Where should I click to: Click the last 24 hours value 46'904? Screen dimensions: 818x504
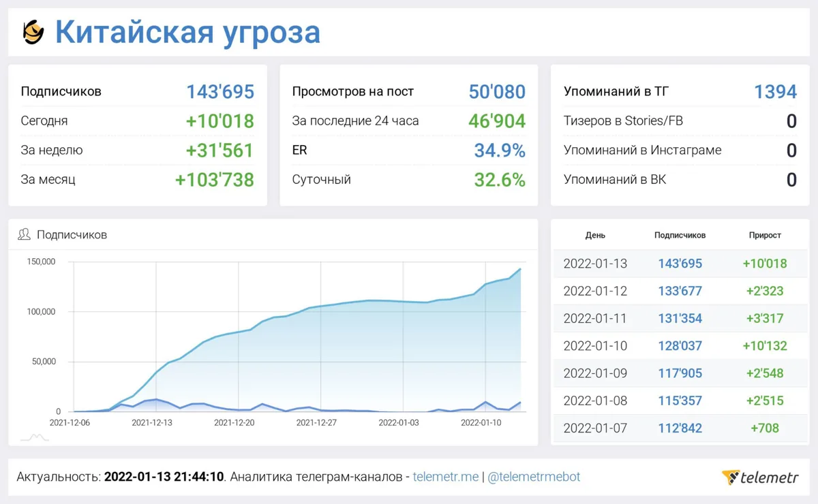pos(497,121)
